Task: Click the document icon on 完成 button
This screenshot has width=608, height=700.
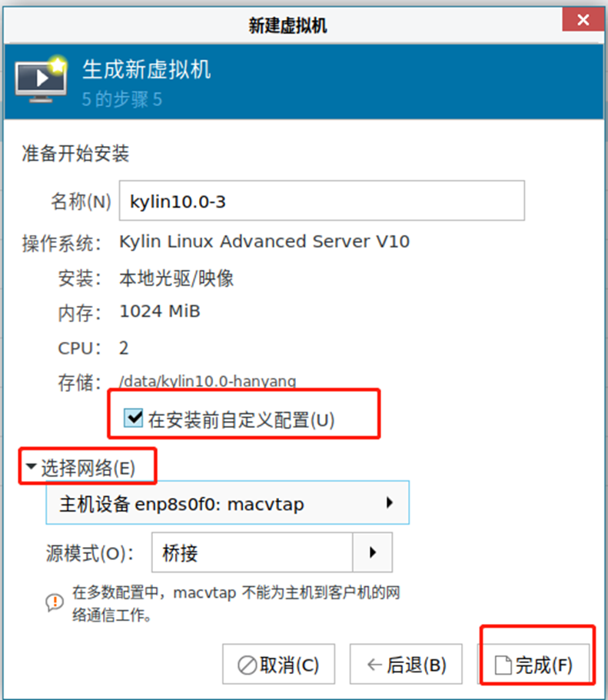Action: point(503,665)
